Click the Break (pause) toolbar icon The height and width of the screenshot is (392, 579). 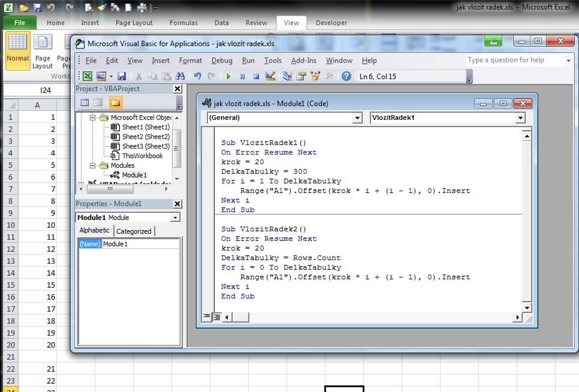[242, 76]
